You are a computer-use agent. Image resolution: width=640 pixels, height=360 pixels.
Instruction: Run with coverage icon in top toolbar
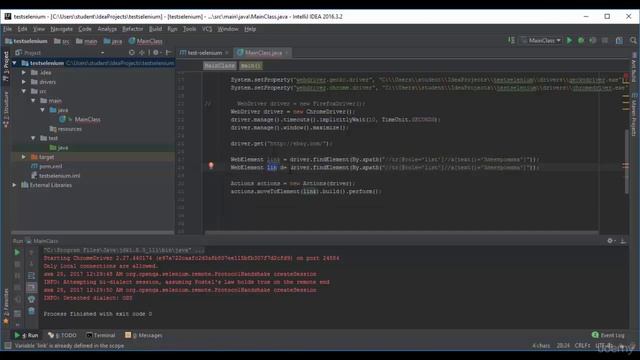click(593, 40)
